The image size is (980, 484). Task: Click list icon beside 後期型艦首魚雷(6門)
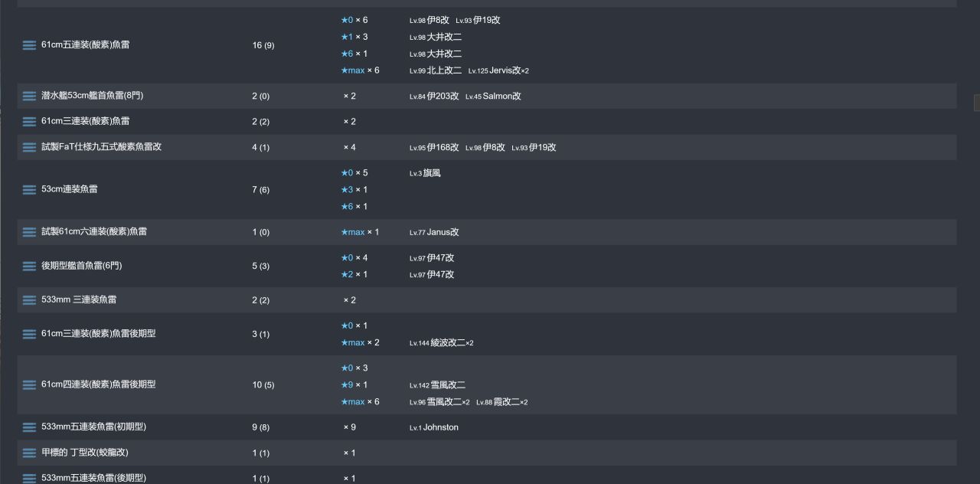point(29,266)
